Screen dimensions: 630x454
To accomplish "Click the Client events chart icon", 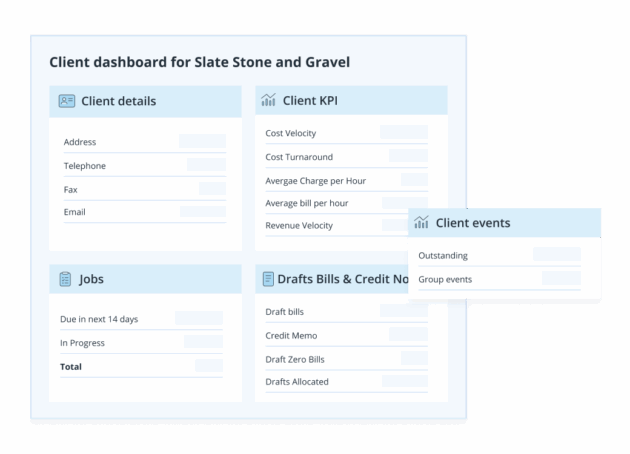I will click(x=421, y=222).
